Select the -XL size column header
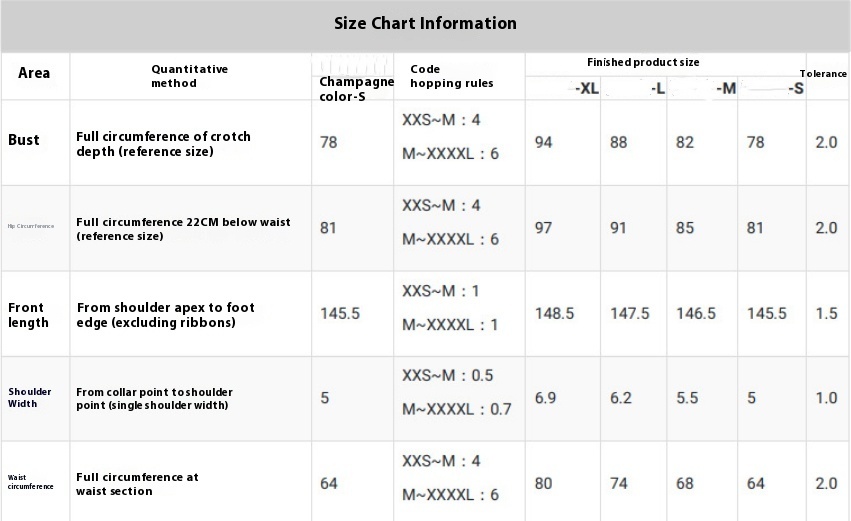The width and height of the screenshot is (851, 521). [x=586, y=88]
